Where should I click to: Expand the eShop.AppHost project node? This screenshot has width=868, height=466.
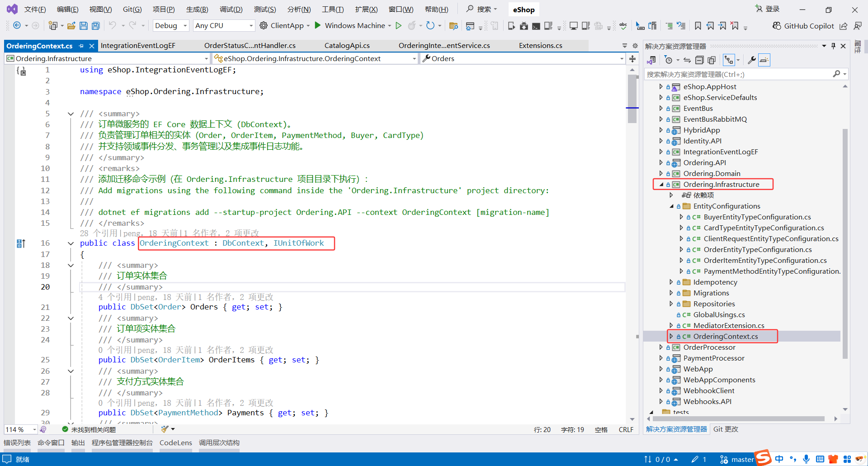pyautogui.click(x=661, y=87)
